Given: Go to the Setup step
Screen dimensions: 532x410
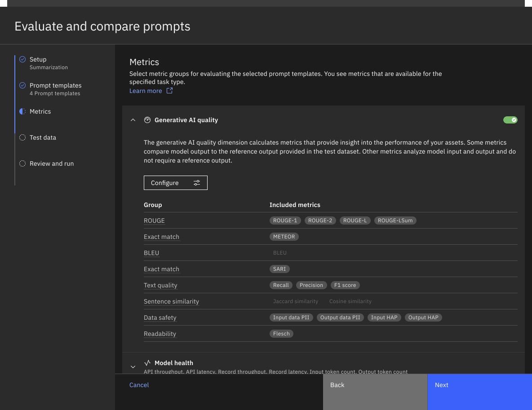Looking at the screenshot, I should (x=38, y=59).
